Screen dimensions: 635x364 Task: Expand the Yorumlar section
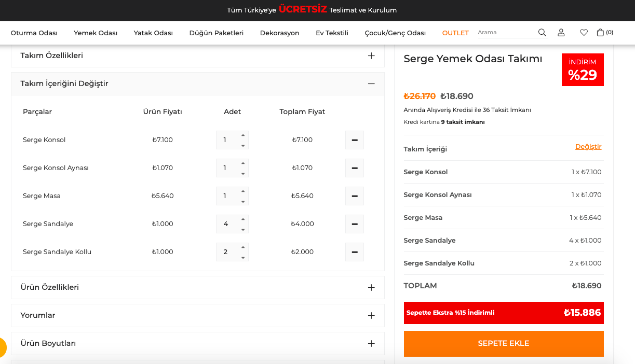point(198,315)
